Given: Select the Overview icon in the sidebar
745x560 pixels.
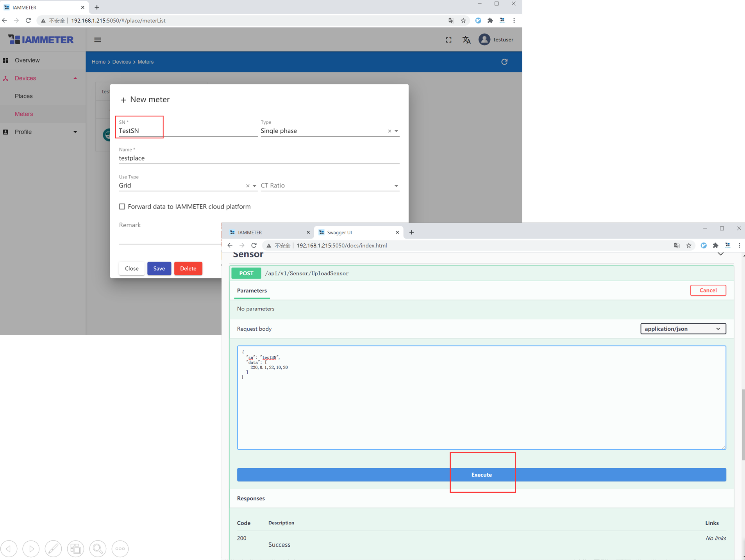Looking at the screenshot, I should pyautogui.click(x=6, y=60).
